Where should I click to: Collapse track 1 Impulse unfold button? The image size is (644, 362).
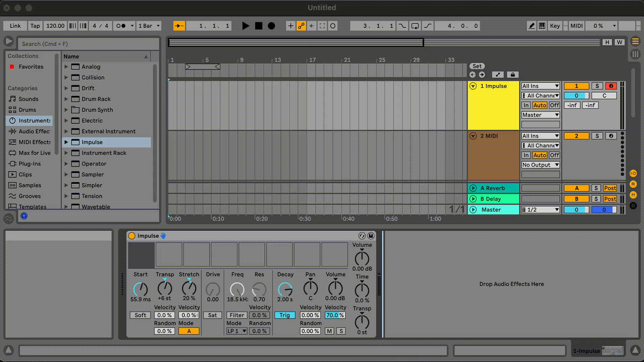click(473, 86)
